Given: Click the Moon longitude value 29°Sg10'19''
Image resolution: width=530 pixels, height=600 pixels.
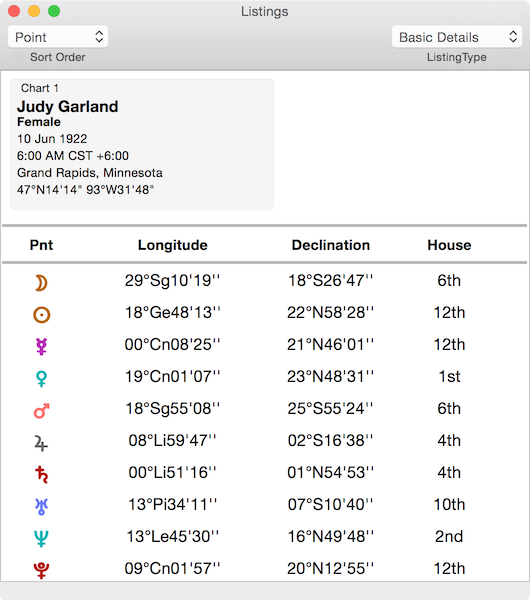Looking at the screenshot, I should coord(172,280).
